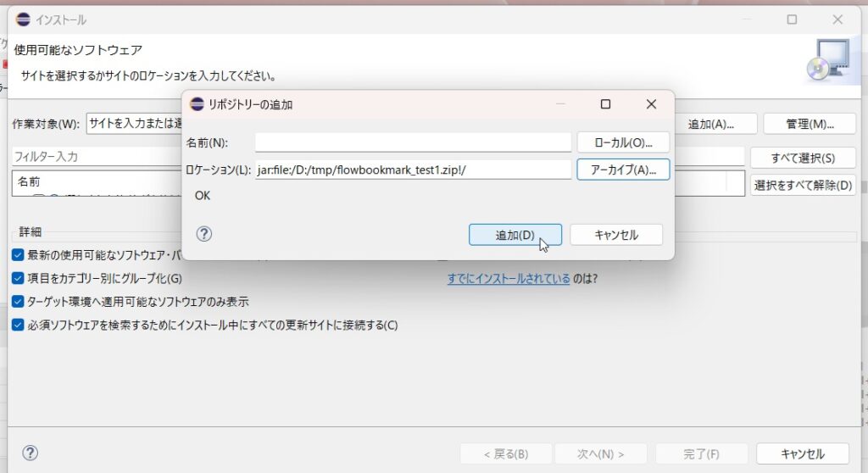
Task: Uncheck 必須ソフトウェアを検索する update sites checkbox
Action: [18, 325]
